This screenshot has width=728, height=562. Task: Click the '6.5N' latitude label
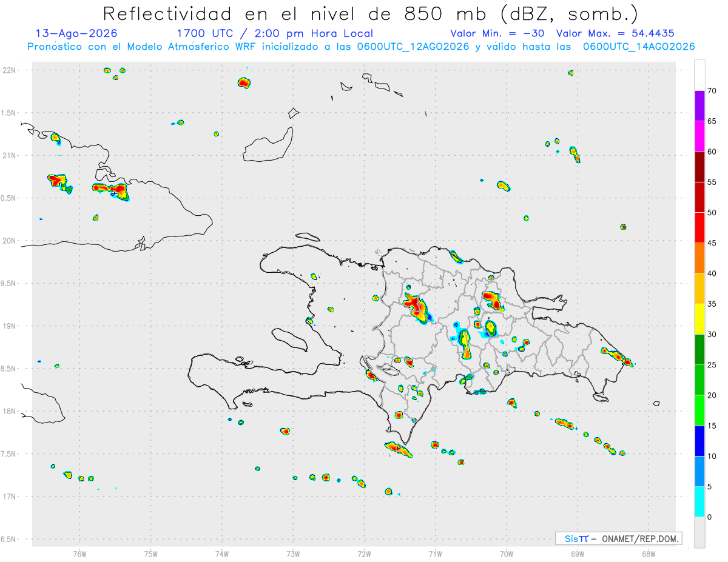click(10, 540)
